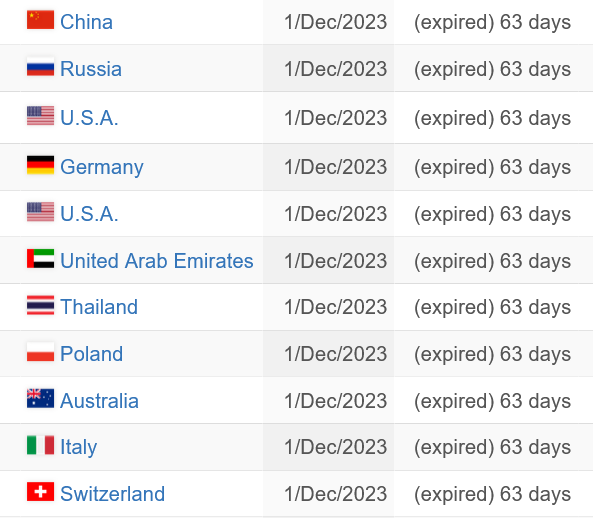Click the Poland flag icon
The image size is (598, 522).
tap(40, 352)
